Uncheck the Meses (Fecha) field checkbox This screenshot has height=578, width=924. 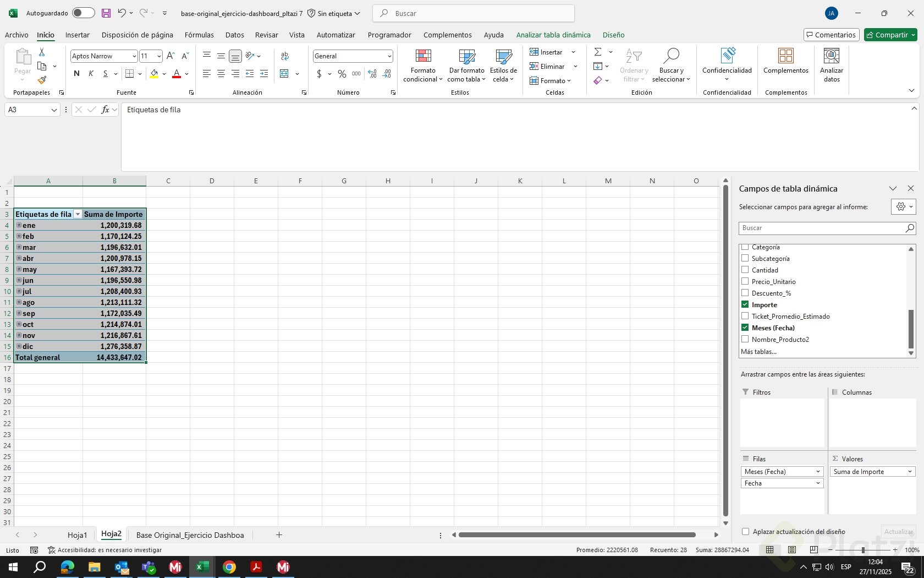point(745,328)
